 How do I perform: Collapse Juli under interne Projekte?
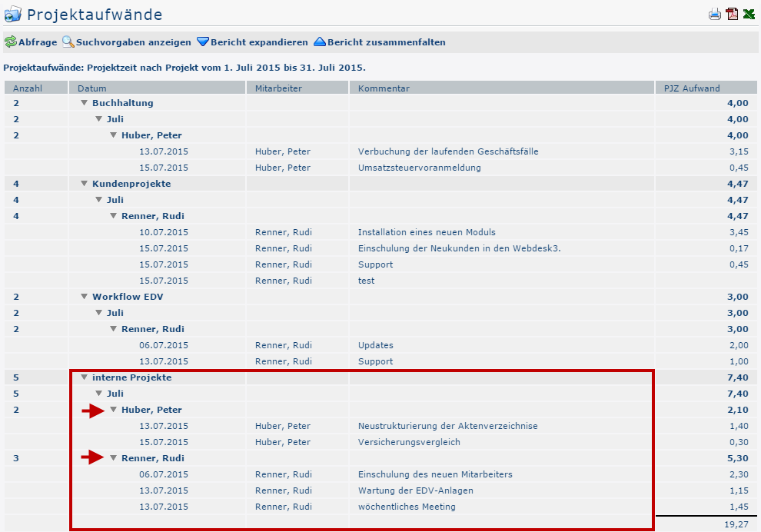[x=99, y=394]
